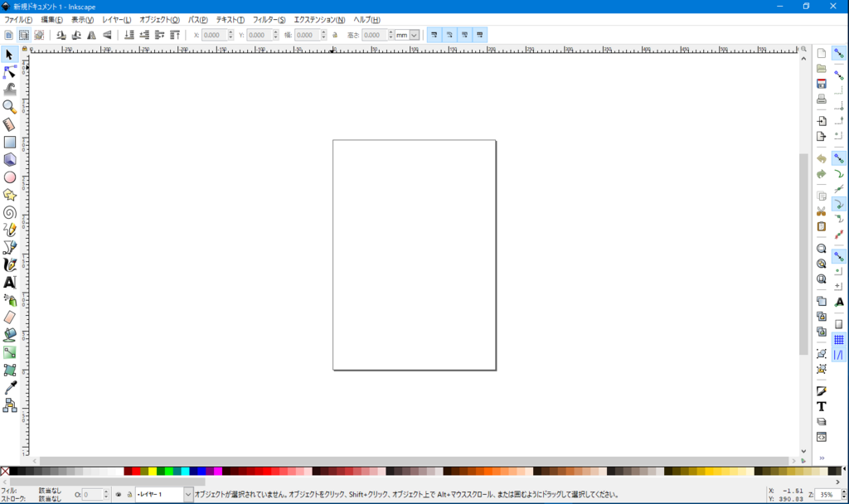849x504 pixels.
Task: Open the ファイル(F) menu
Action: point(18,20)
